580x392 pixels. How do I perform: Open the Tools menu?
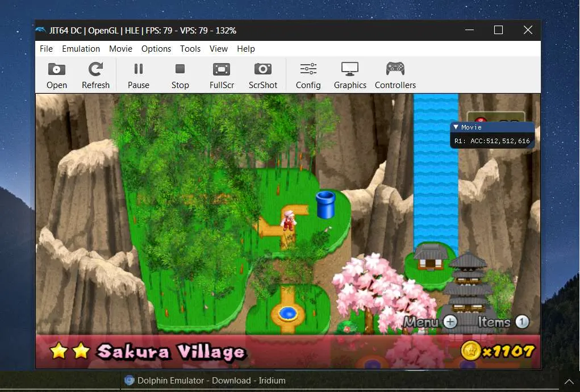pos(190,49)
